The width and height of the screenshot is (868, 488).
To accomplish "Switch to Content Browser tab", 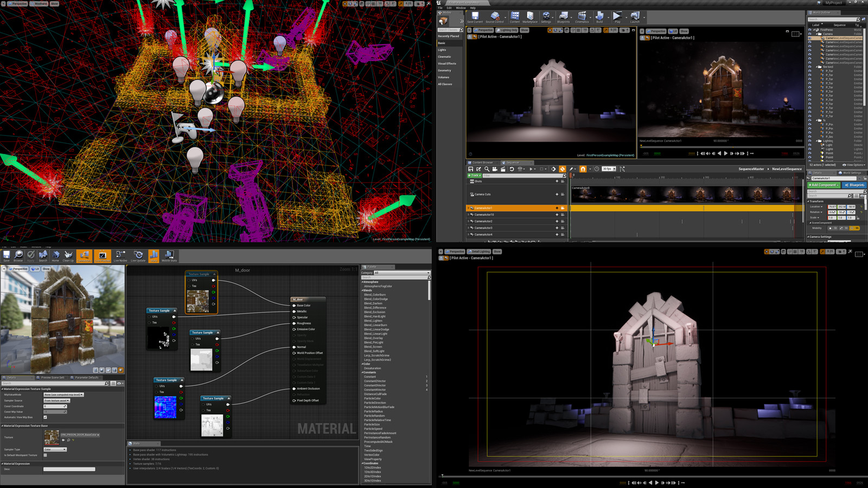I will pyautogui.click(x=481, y=163).
